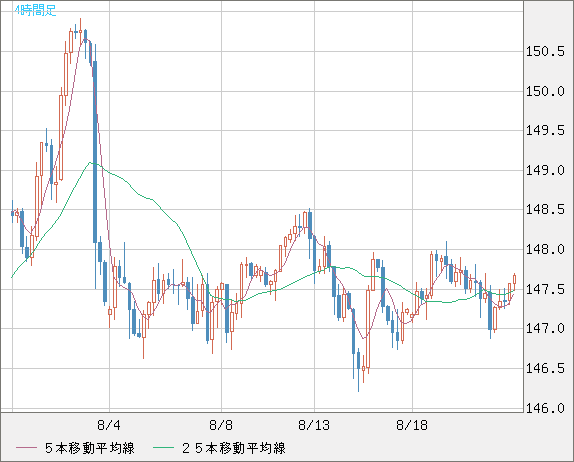This screenshot has width=574, height=462.
Task: Click the 148.0 price axis label
Action: pos(545,250)
